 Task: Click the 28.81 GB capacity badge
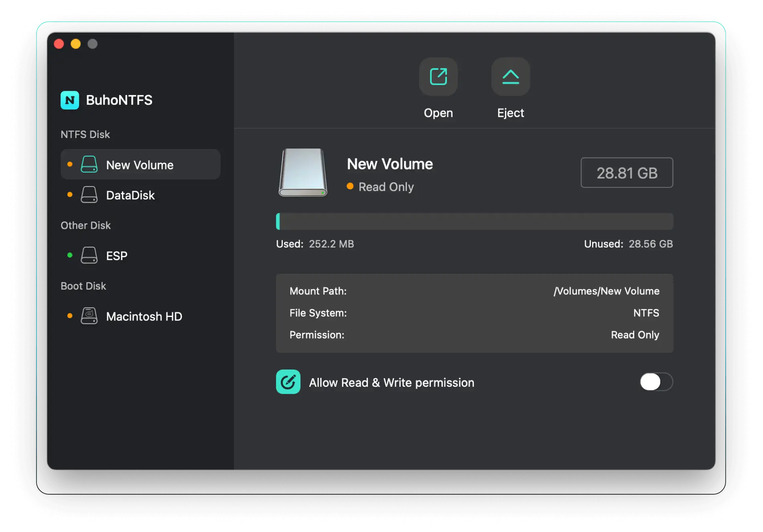coord(627,173)
